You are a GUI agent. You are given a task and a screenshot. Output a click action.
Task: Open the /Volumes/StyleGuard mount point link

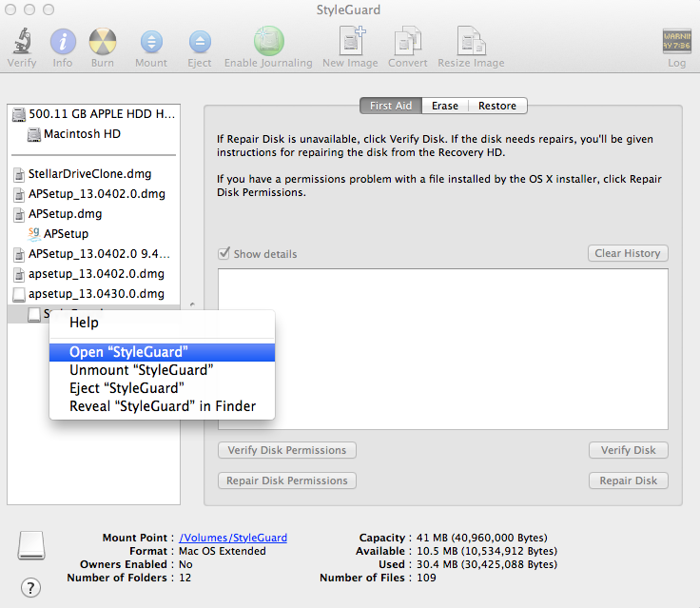(233, 538)
